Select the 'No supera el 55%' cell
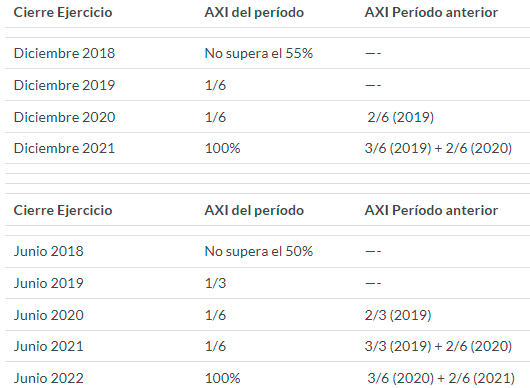This screenshot has width=530, height=388. (x=259, y=53)
